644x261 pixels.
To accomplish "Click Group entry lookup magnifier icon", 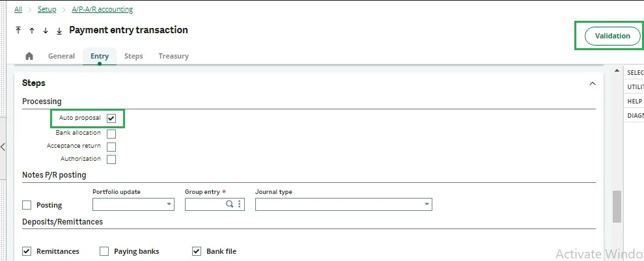I will pos(230,204).
